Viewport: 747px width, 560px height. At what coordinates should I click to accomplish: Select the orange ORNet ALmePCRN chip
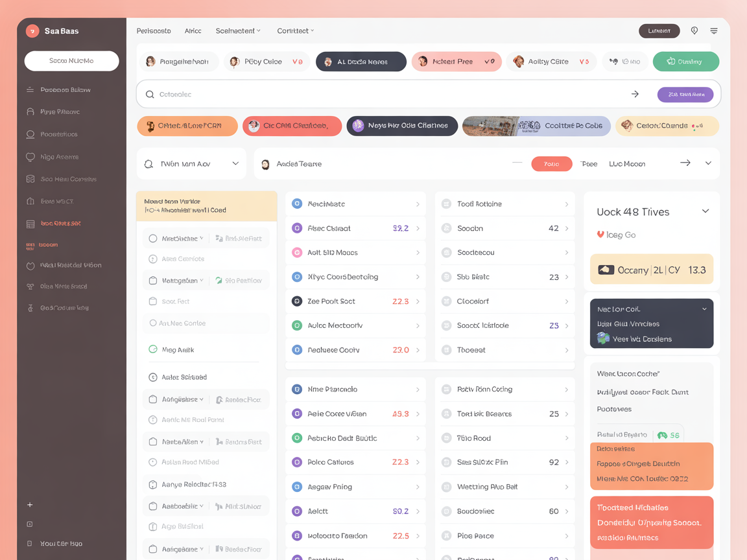[187, 126]
